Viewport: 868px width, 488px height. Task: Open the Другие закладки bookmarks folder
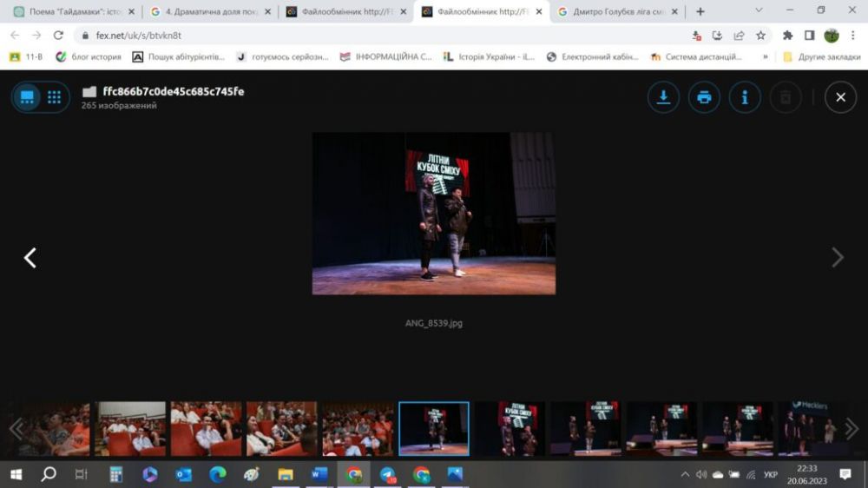820,57
